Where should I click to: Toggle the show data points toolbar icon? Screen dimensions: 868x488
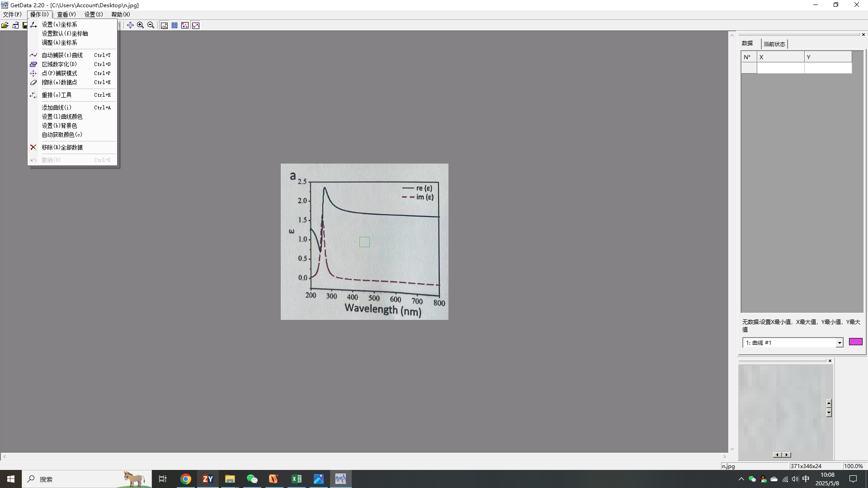point(185,25)
